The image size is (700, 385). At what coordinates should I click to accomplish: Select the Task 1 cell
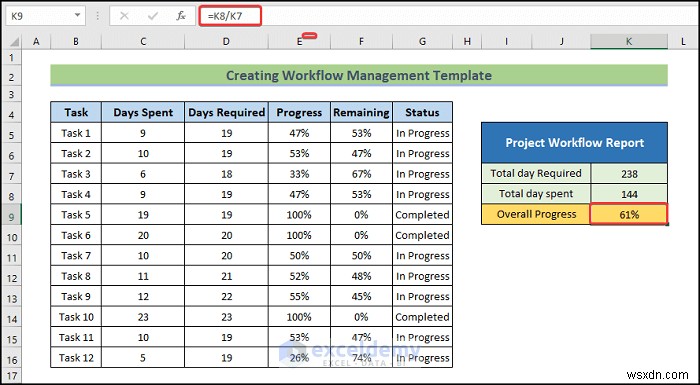coord(76,133)
